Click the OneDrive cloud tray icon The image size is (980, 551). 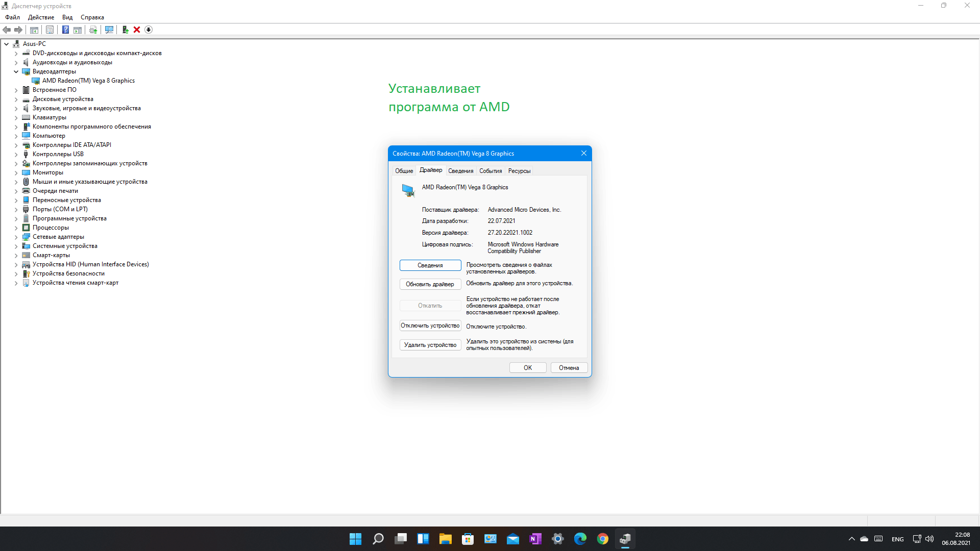point(864,539)
